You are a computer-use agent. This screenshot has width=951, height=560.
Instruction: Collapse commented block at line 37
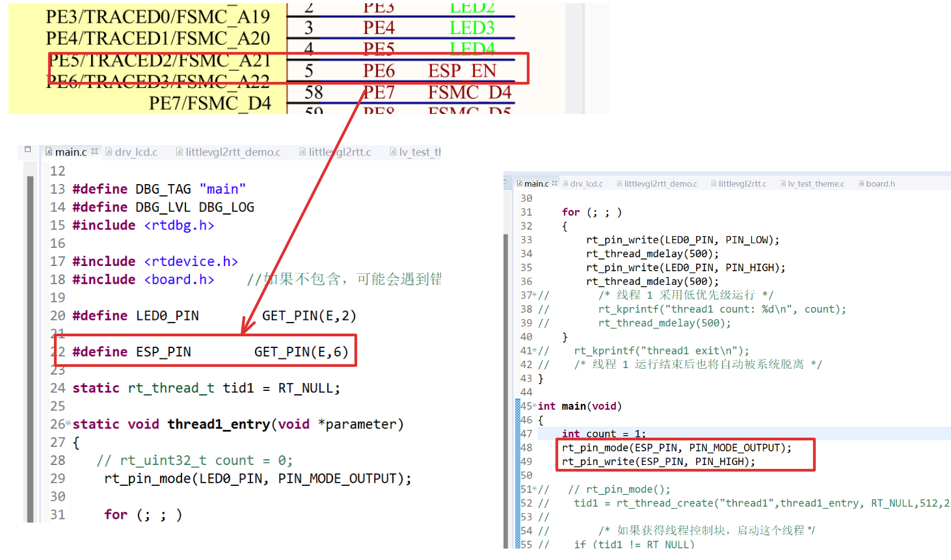pos(535,295)
